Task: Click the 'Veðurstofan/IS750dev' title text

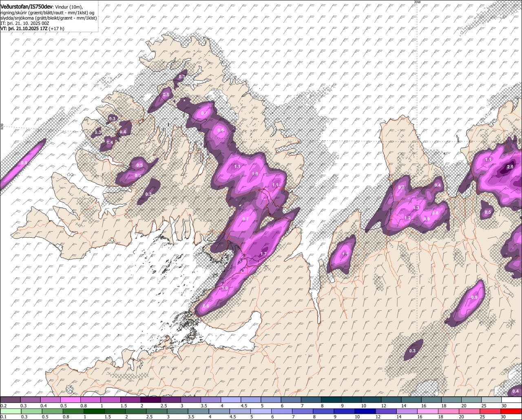Action: coord(27,7)
